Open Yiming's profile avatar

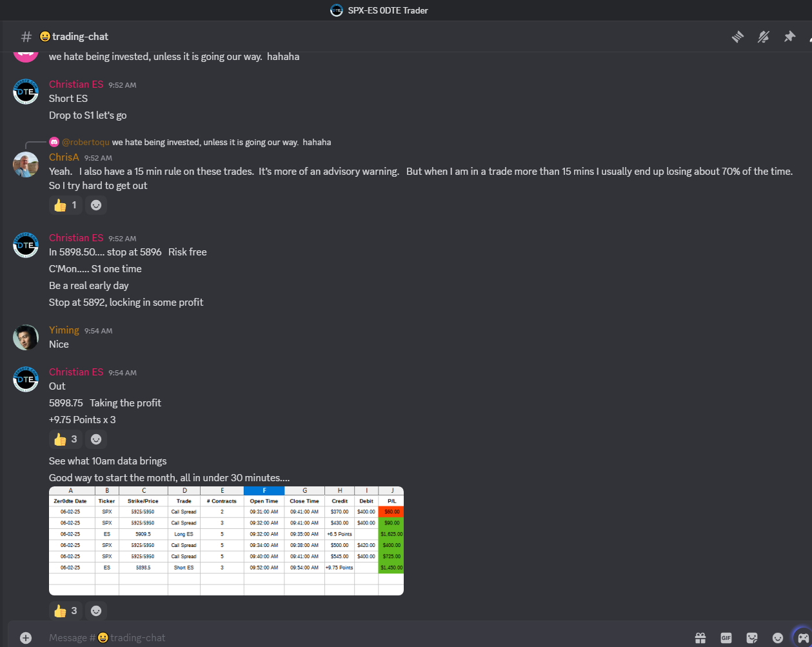point(26,337)
